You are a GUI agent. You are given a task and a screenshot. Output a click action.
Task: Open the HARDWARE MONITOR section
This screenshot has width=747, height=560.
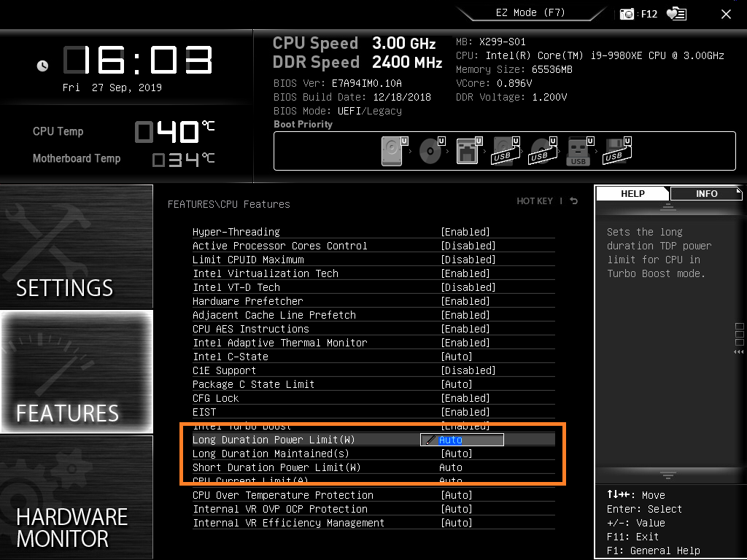(76, 497)
